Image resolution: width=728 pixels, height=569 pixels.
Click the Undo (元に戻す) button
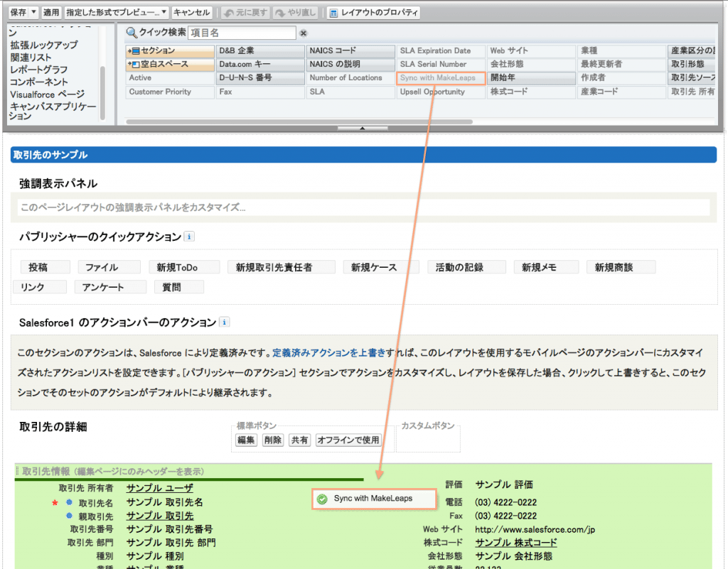point(246,12)
